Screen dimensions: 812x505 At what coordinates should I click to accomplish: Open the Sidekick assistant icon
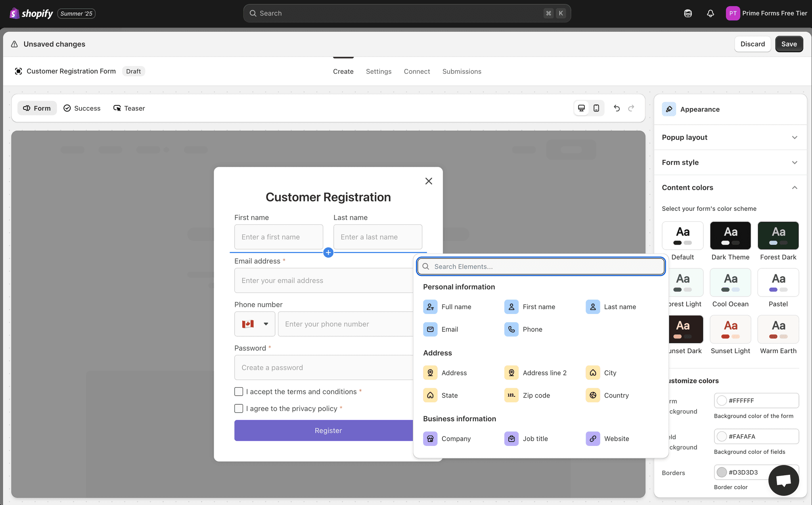[x=688, y=13]
